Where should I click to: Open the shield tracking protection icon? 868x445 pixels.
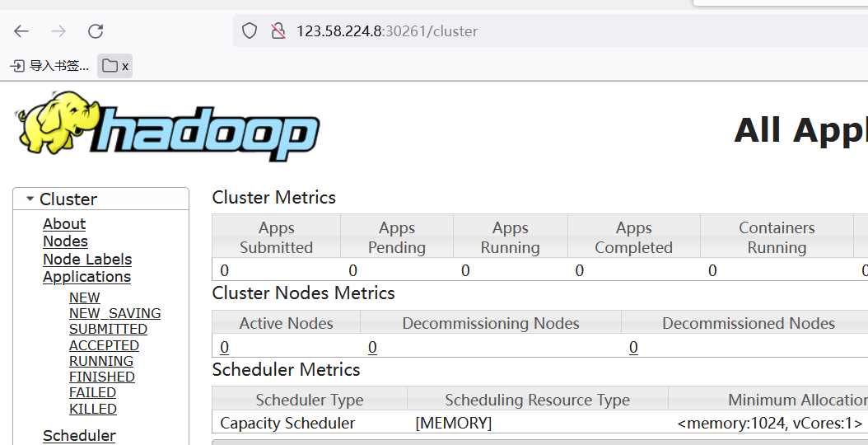pos(250,31)
